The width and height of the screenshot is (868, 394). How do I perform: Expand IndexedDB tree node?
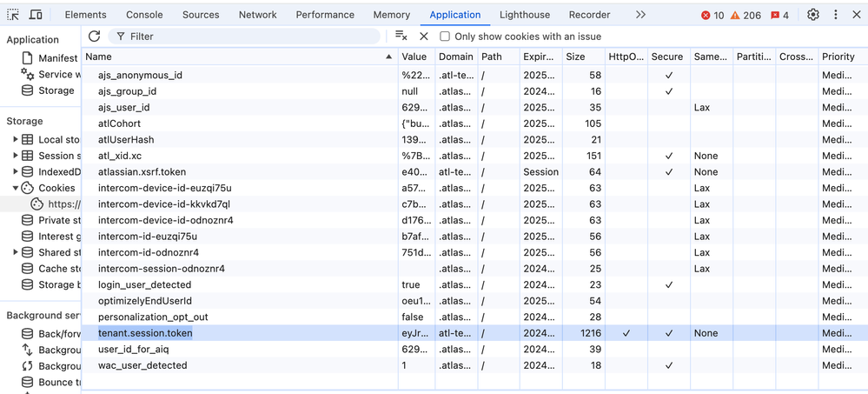click(x=16, y=172)
